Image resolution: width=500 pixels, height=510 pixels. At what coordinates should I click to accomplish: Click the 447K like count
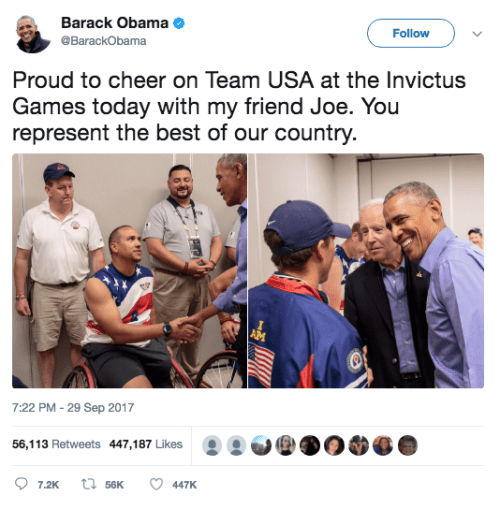click(184, 485)
